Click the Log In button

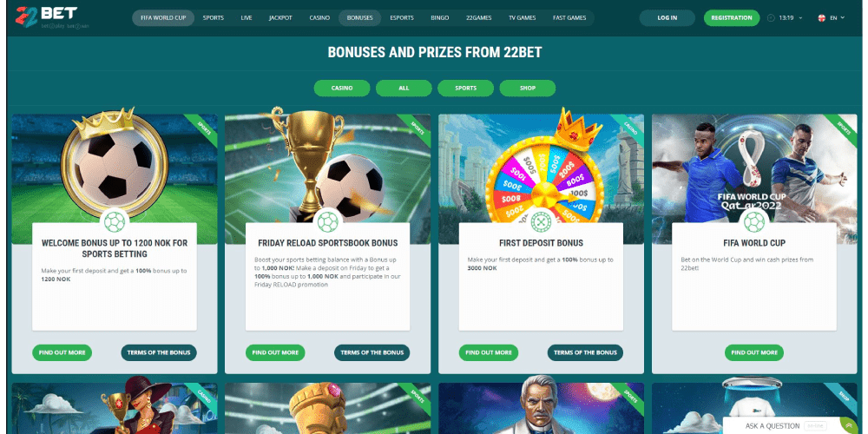click(667, 17)
